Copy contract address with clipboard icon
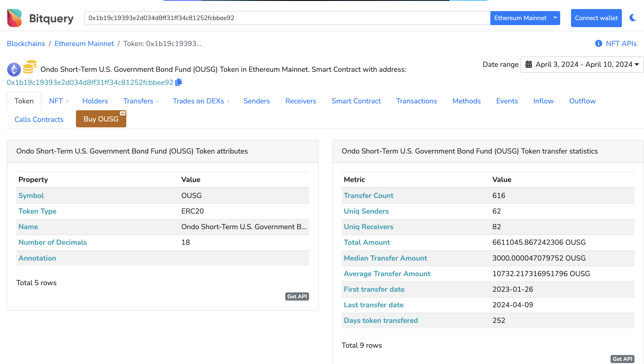 click(x=179, y=82)
